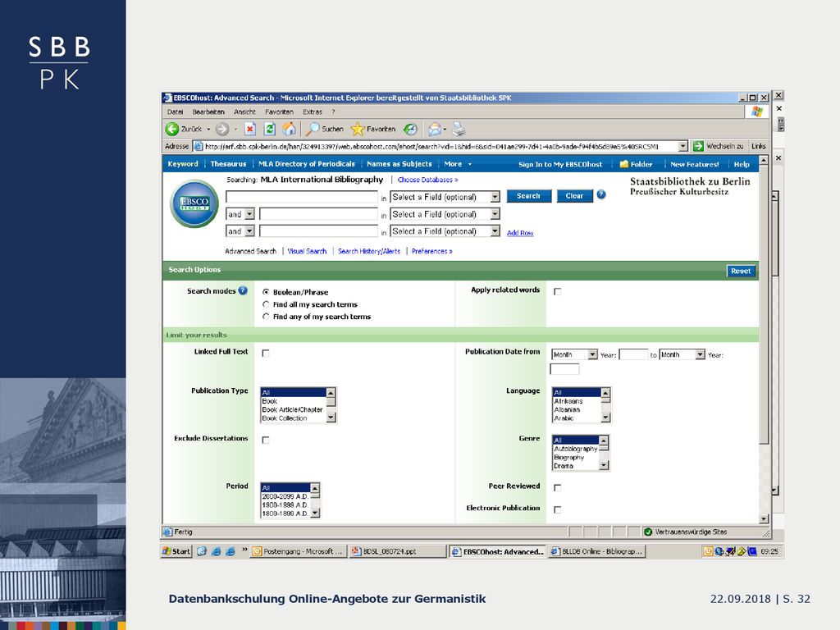The height and width of the screenshot is (630, 840).
Task: Select Boolean/Phrase search mode
Action: [x=266, y=292]
